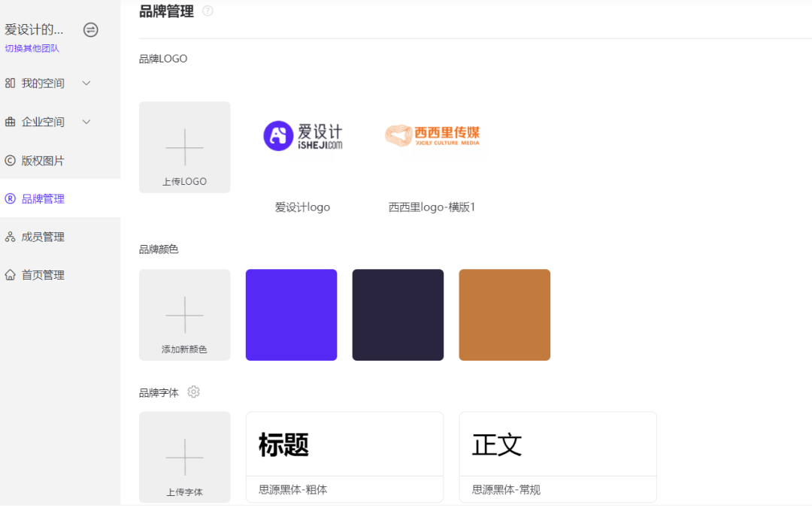Click the 品牌LOGO section heading
Viewport: 812px width, 508px height.
(x=163, y=59)
